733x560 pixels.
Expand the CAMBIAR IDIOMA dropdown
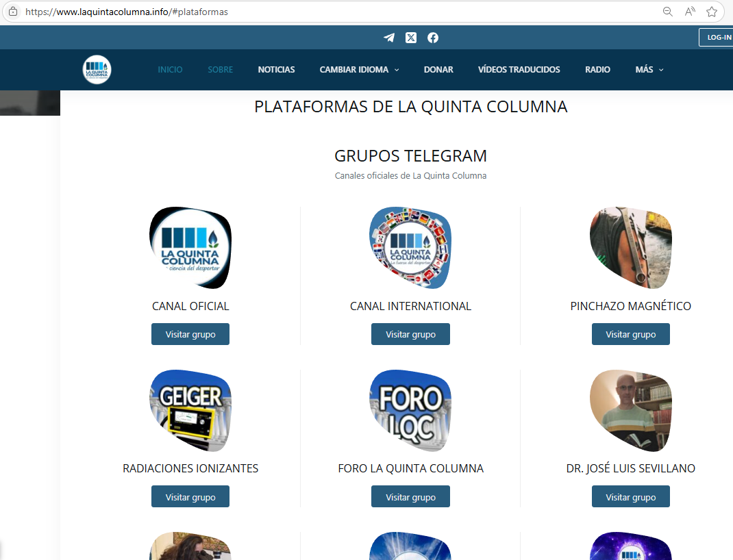click(x=354, y=69)
